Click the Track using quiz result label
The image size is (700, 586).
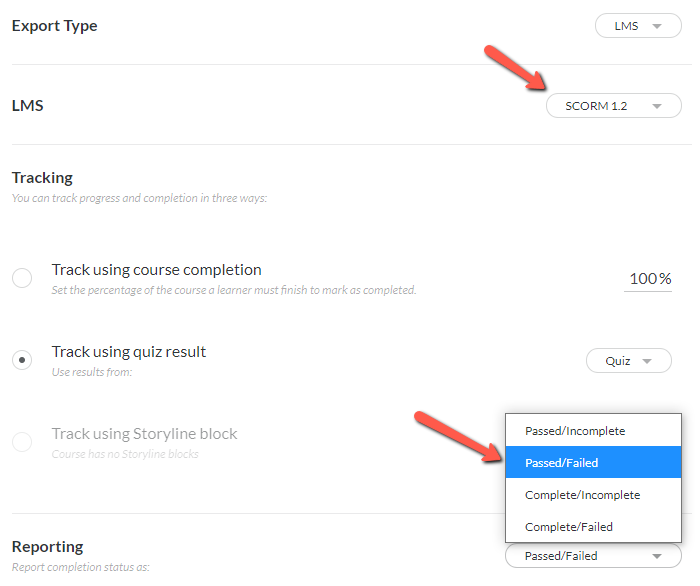(x=129, y=352)
